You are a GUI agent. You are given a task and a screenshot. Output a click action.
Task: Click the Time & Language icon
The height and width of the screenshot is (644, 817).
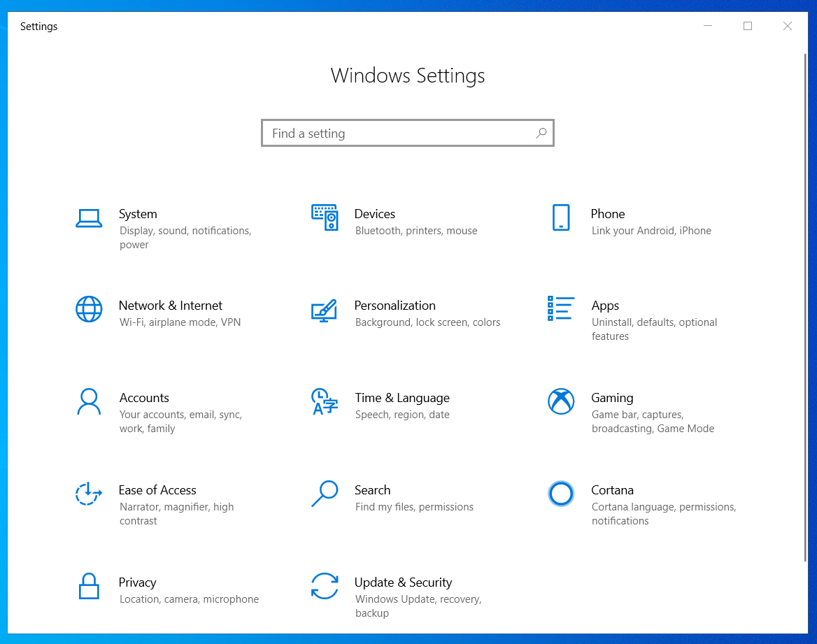pos(325,401)
